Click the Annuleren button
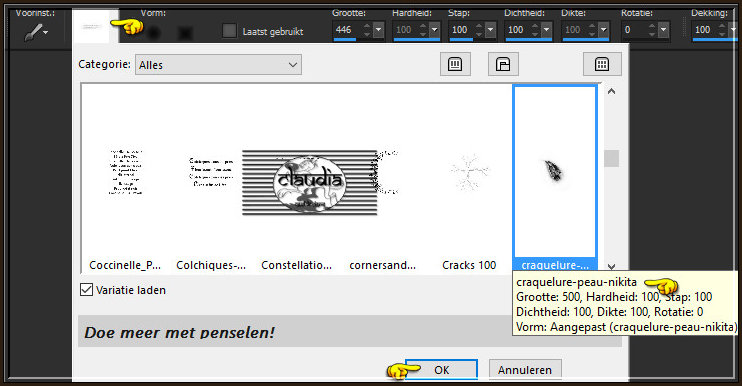 pos(525,369)
